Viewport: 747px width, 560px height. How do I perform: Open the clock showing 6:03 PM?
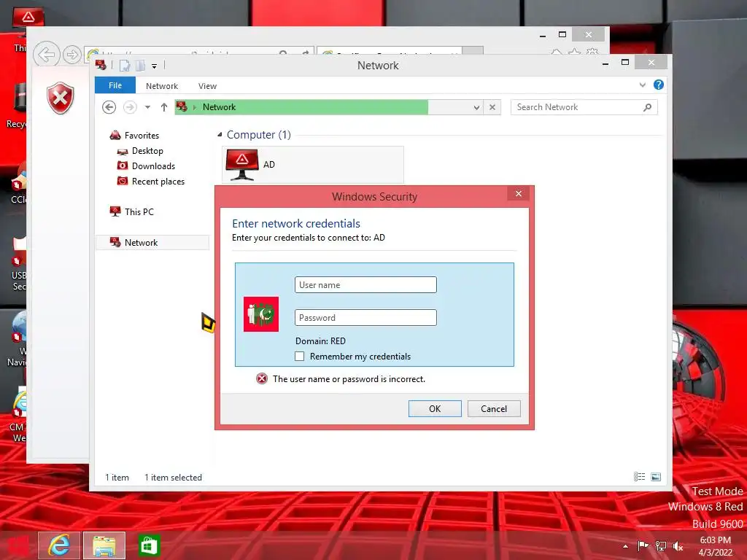click(715, 545)
